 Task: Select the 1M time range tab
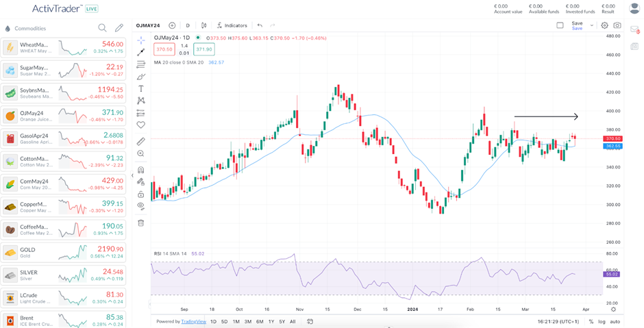tap(236, 321)
